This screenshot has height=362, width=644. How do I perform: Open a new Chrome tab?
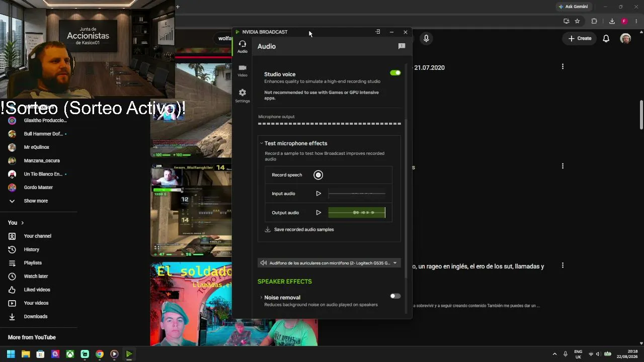tap(178, 7)
